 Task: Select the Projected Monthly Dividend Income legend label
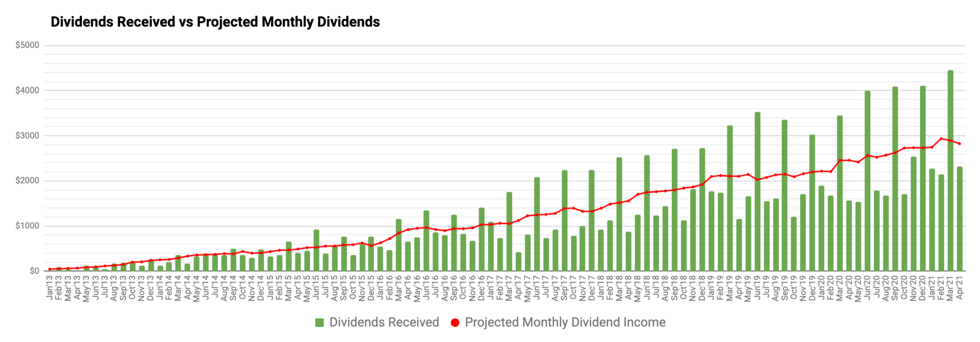click(565, 322)
